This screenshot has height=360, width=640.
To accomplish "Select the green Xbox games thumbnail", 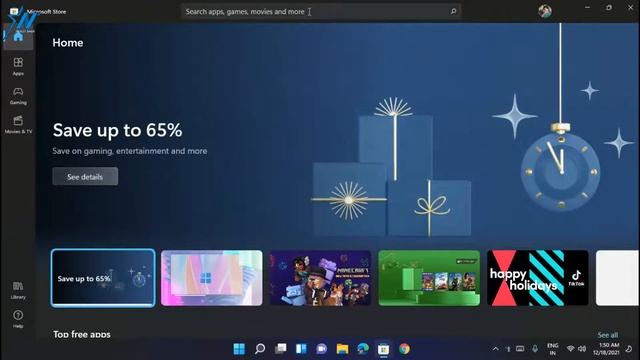I will (429, 278).
